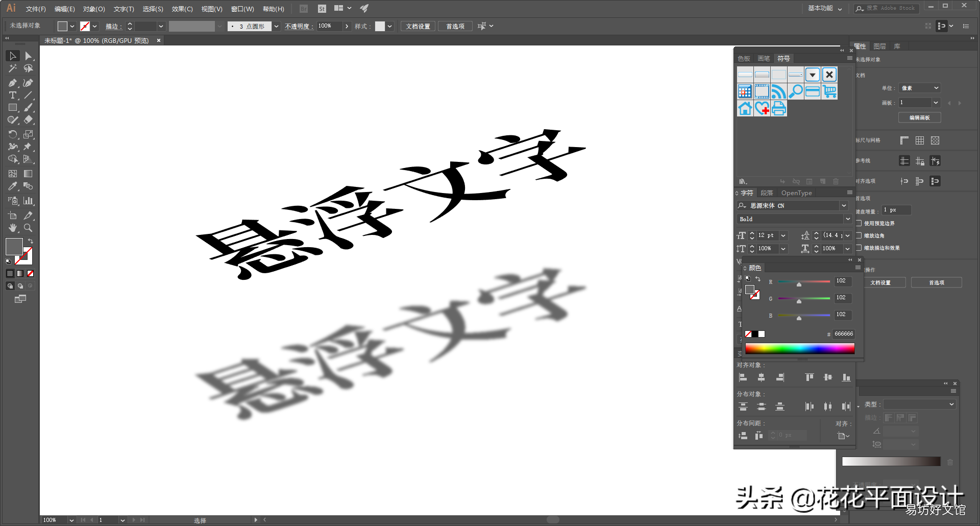The width and height of the screenshot is (980, 526).
Task: Open the Bold font style dropdown
Action: 848,219
